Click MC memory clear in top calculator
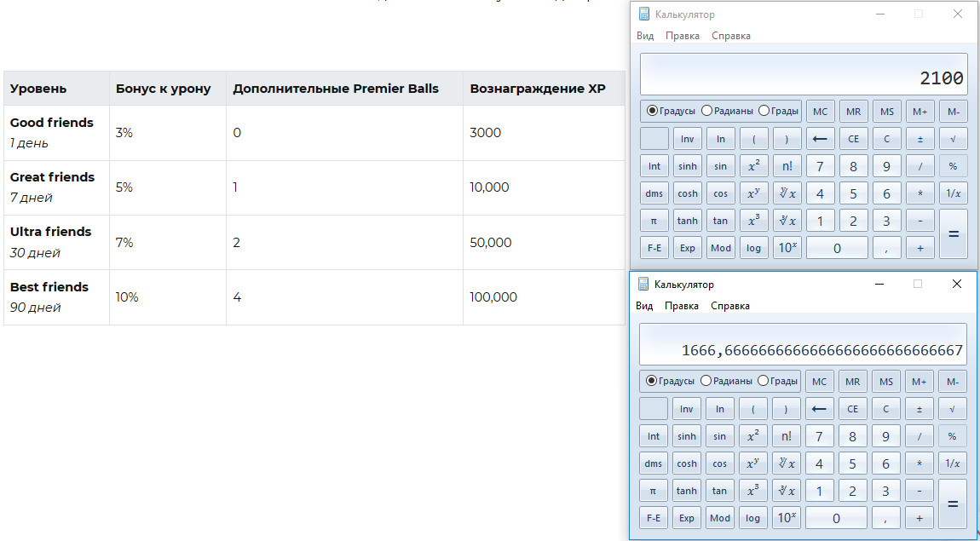 [x=820, y=112]
